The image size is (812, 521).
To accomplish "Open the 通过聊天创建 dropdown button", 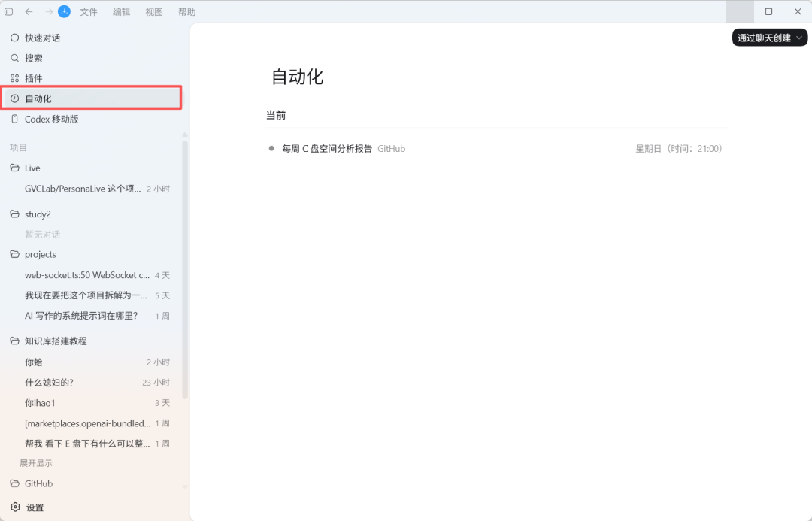I will point(770,38).
